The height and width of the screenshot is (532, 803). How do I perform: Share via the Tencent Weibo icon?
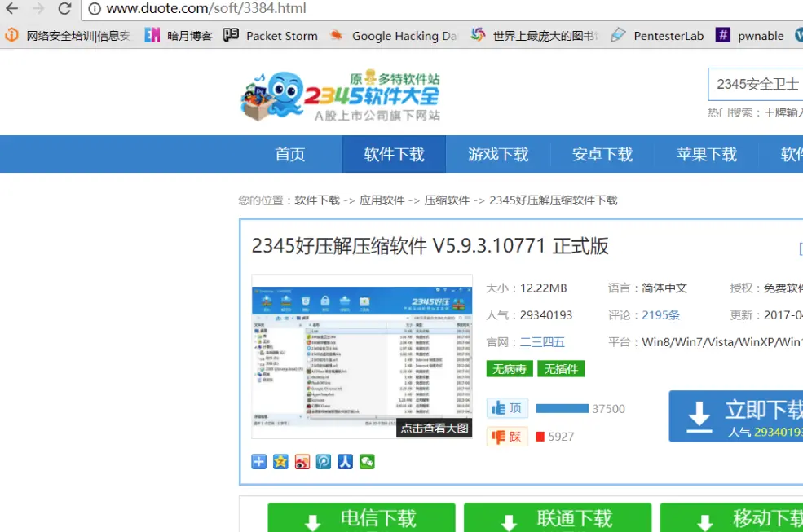point(324,461)
